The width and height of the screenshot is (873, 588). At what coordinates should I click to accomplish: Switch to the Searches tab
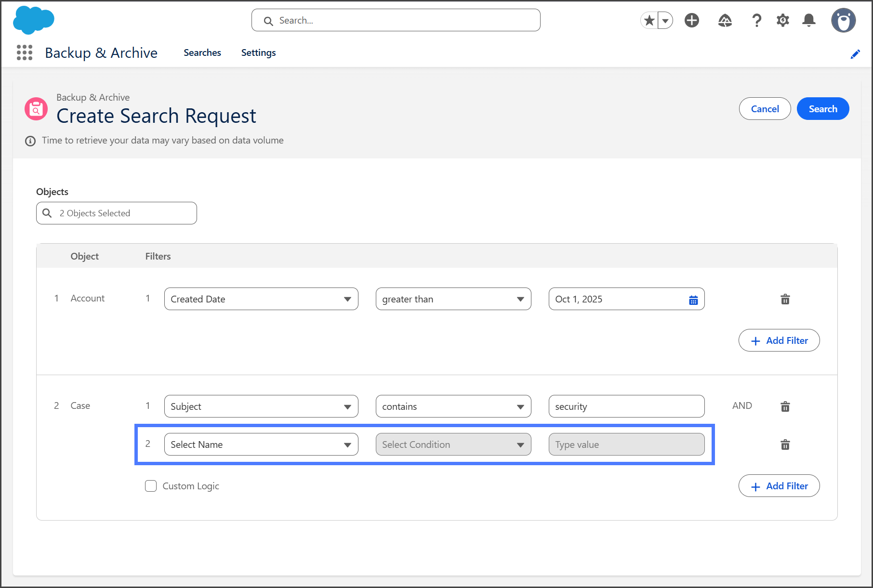coord(202,52)
